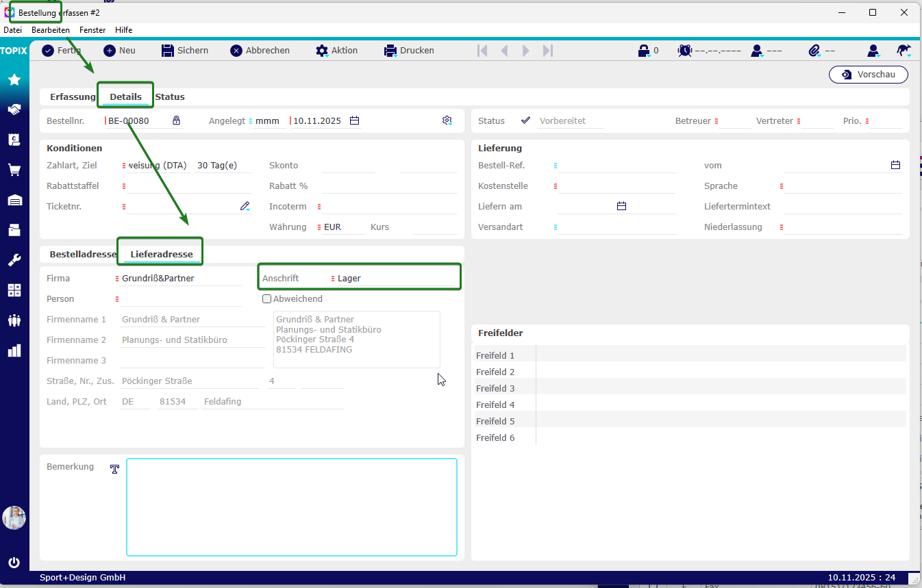Image resolution: width=922 pixels, height=588 pixels.
Task: Click the pencil edit icon for Ticketnr.
Action: (245, 206)
